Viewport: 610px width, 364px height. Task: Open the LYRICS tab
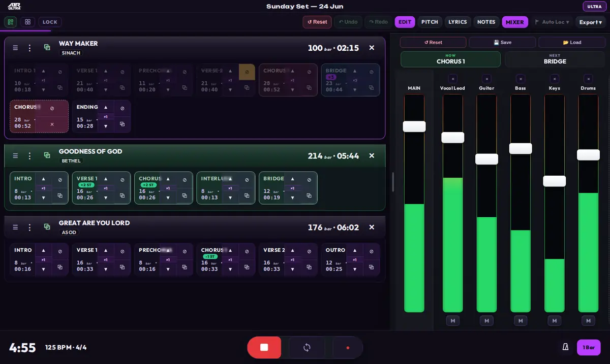(457, 22)
